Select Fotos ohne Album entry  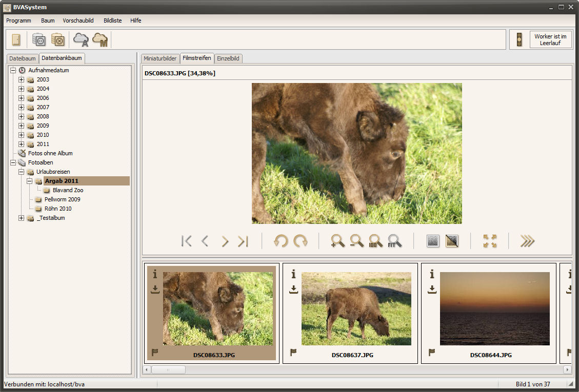click(x=50, y=153)
